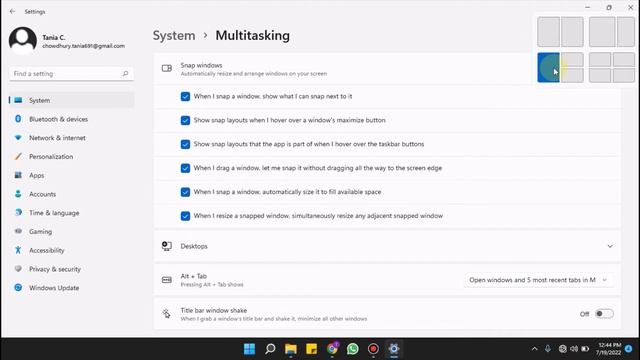Open the Alt + Tab dropdown
The height and width of the screenshot is (360, 640).
pyautogui.click(x=538, y=280)
